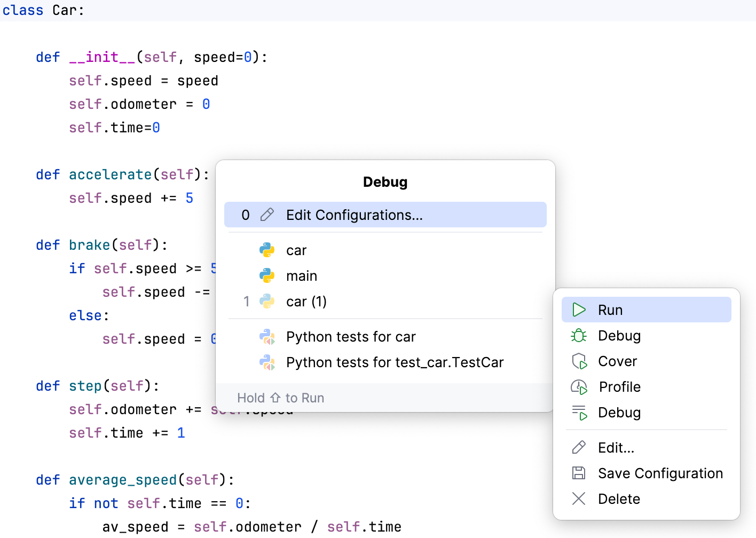Choose the car (1) configuration
The image size is (756, 538).
tap(306, 301)
